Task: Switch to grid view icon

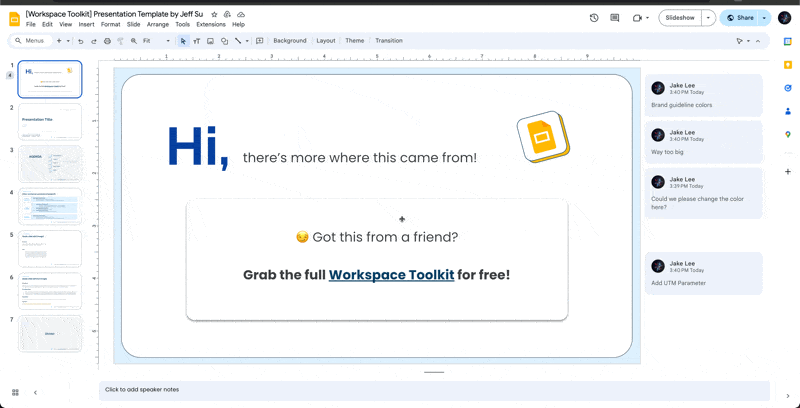Action: point(15,392)
